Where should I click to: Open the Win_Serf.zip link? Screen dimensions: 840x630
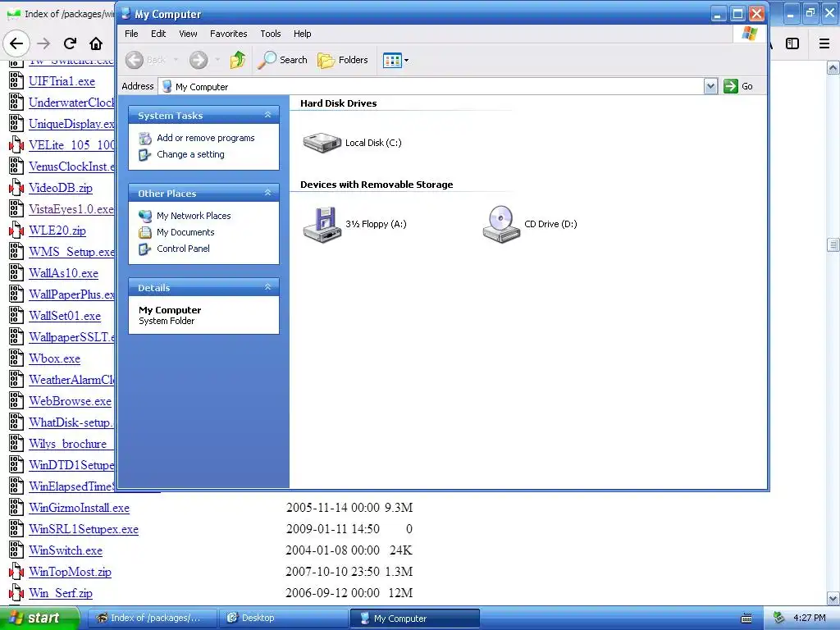click(61, 594)
